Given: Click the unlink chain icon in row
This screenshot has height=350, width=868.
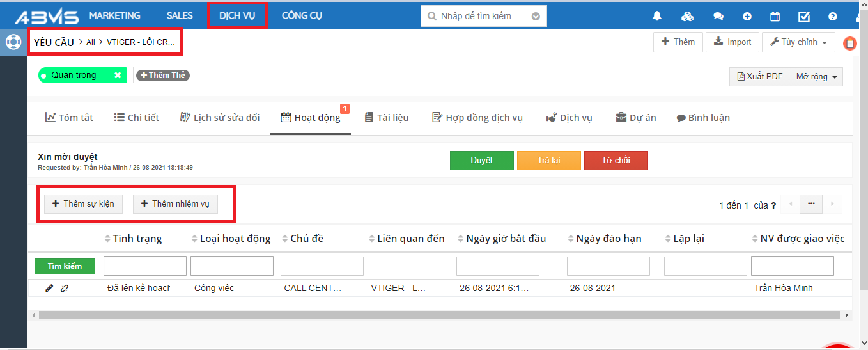Looking at the screenshot, I should 65,289.
